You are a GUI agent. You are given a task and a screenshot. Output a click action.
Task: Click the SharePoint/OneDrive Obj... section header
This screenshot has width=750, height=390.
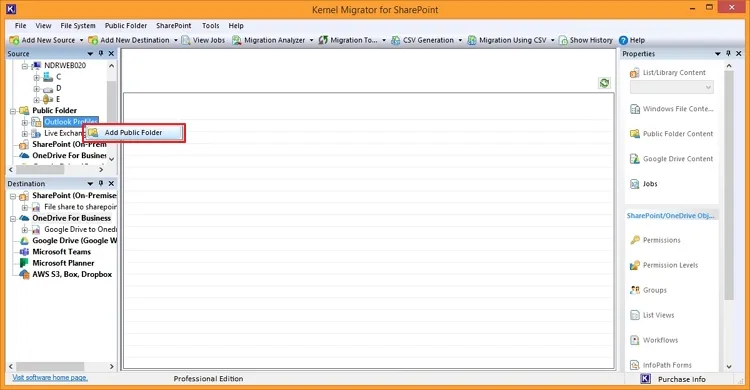pos(671,216)
